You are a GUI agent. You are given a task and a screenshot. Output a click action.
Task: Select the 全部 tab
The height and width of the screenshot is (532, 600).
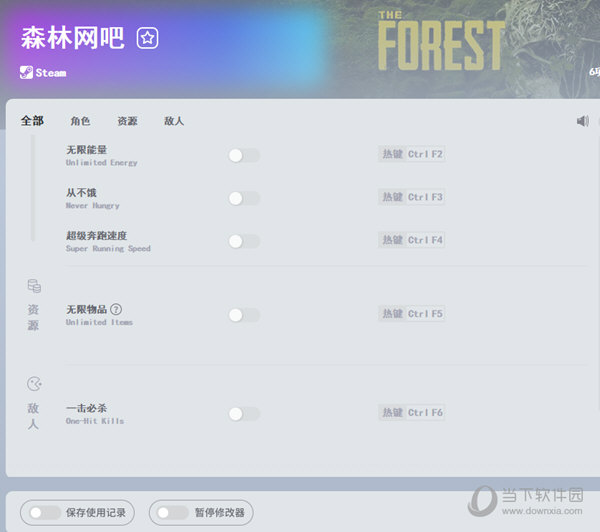tap(32, 121)
